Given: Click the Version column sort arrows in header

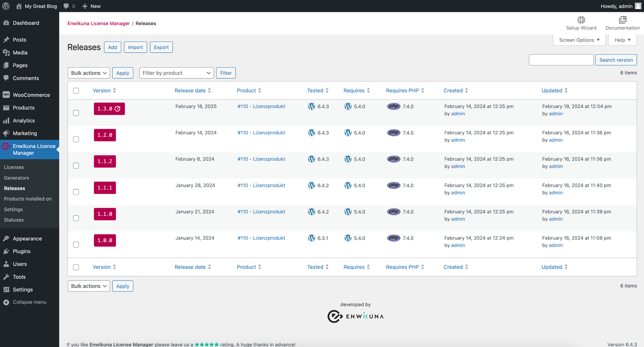Looking at the screenshot, I should click(114, 90).
